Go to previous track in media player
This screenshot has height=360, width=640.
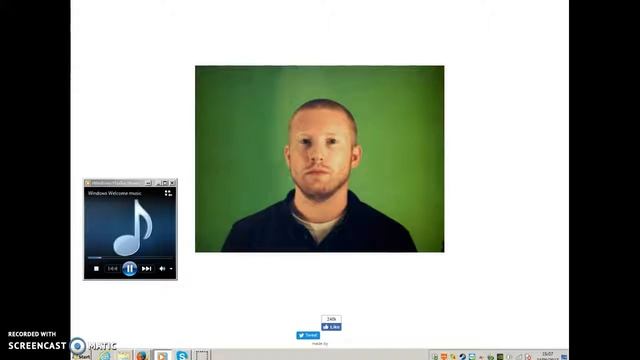[x=113, y=269]
